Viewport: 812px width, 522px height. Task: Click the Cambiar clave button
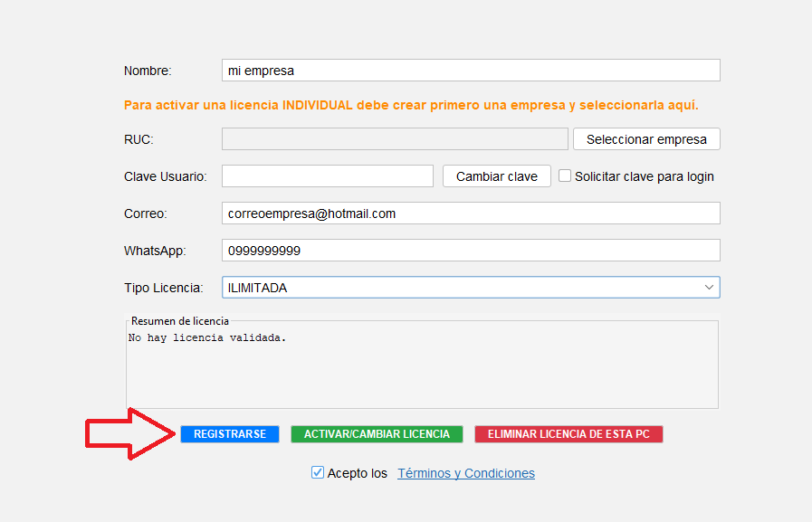(x=496, y=176)
